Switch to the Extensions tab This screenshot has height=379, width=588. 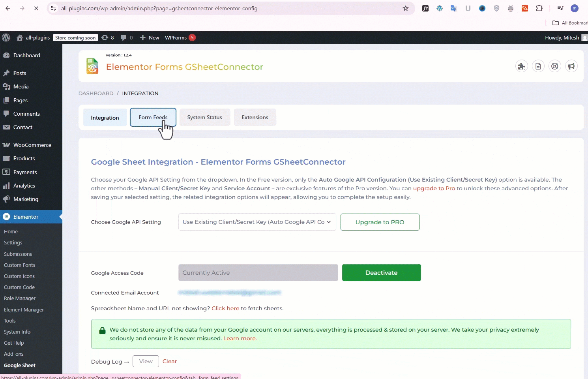pos(255,117)
